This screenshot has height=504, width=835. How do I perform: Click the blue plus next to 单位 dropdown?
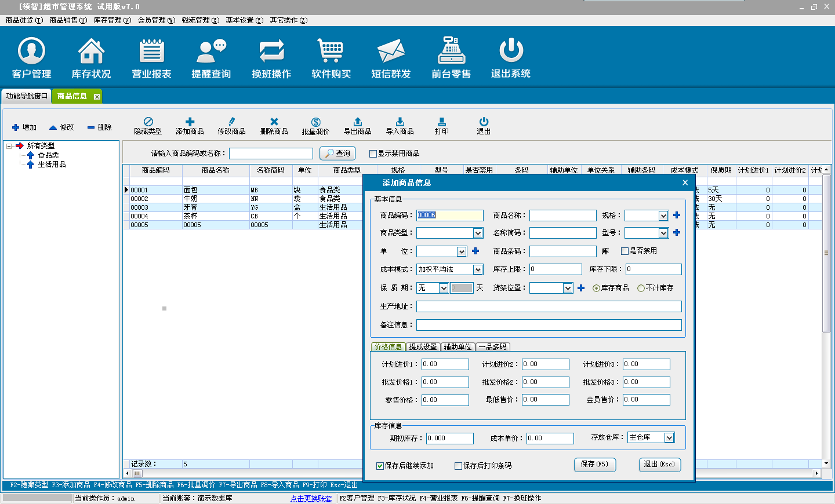475,251
